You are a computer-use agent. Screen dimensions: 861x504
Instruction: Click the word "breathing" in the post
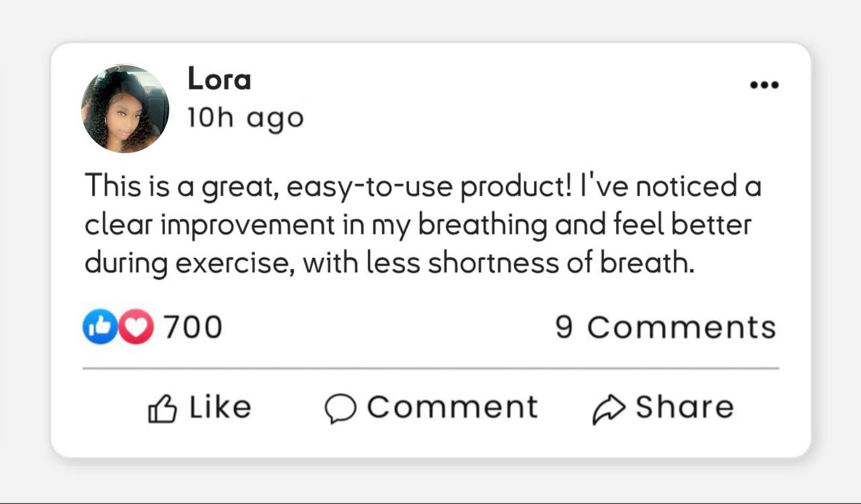pos(482,225)
